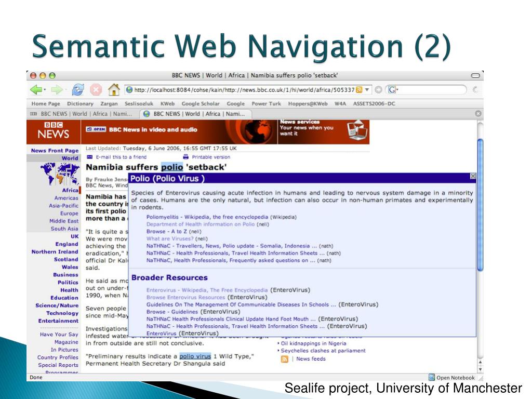Click the highlighted 'polio virus' term
This screenshot has width=532, height=399.
pos(195,356)
